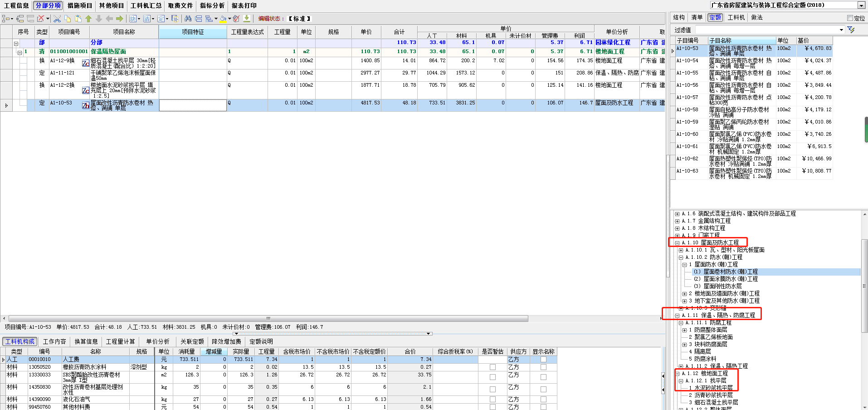This screenshot has height=410, width=868.
Task: Click the binoculars Find icon
Action: point(188,19)
